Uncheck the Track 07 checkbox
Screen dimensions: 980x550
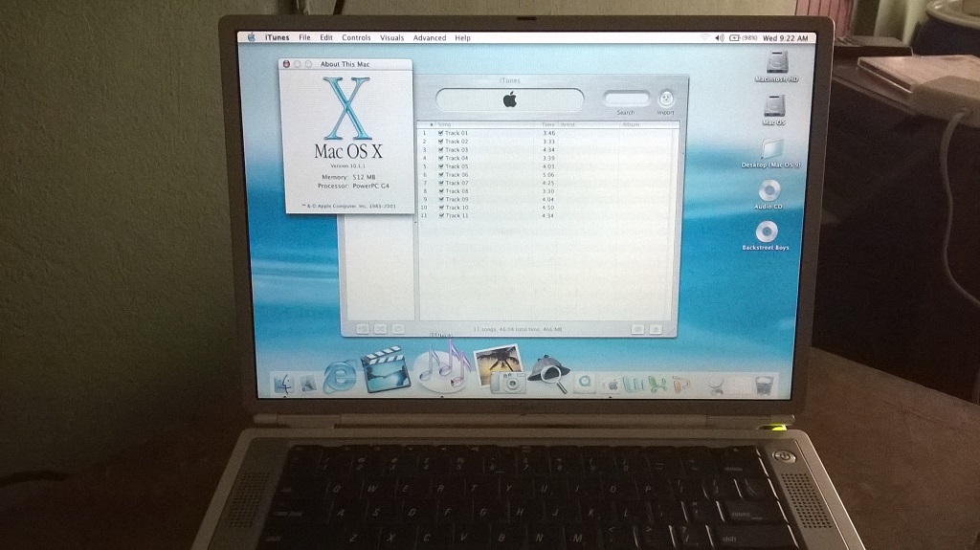(440, 183)
